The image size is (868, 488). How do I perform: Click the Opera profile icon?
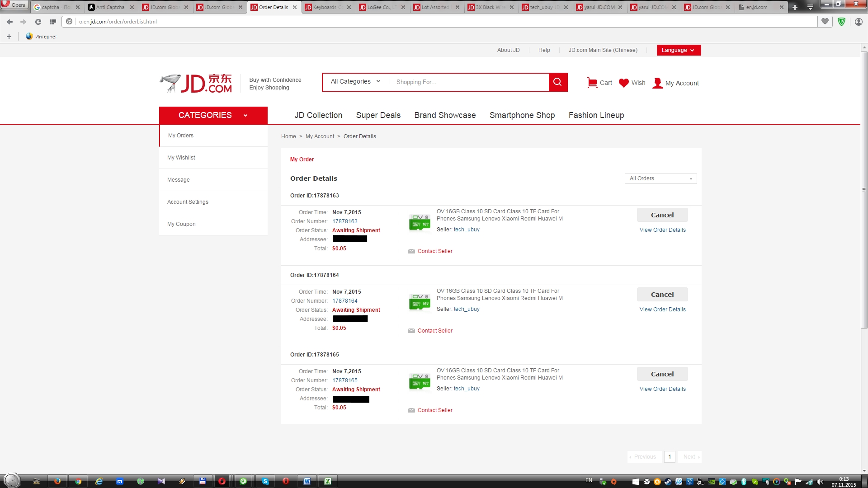pyautogui.click(x=859, y=21)
